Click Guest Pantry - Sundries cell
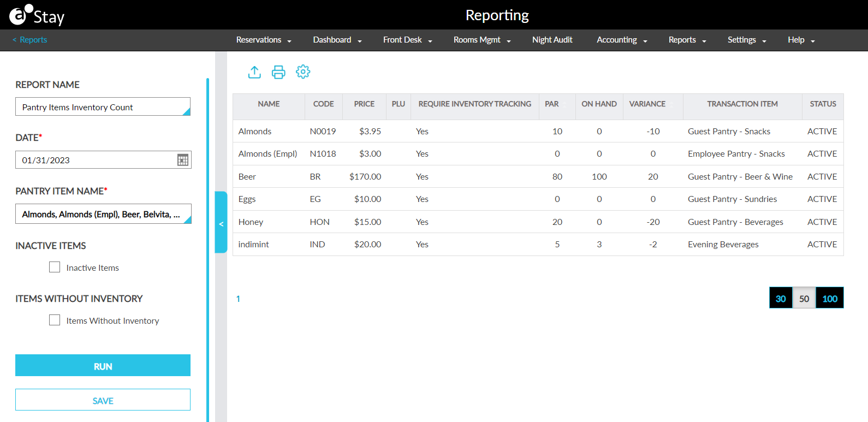 point(732,199)
